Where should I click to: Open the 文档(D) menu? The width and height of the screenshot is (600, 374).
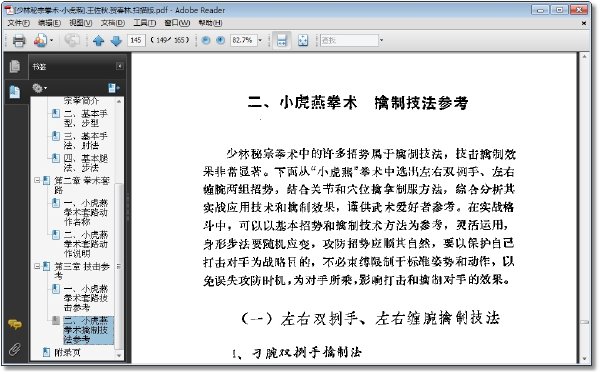point(112,23)
